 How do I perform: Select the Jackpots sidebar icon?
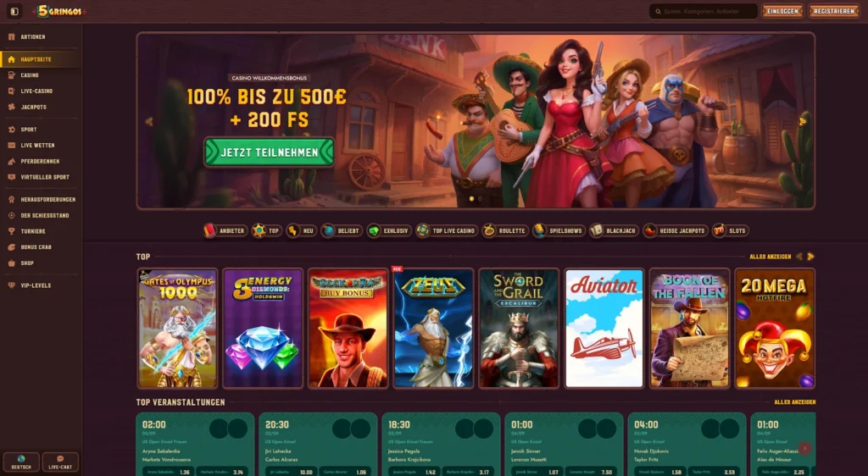[12, 108]
